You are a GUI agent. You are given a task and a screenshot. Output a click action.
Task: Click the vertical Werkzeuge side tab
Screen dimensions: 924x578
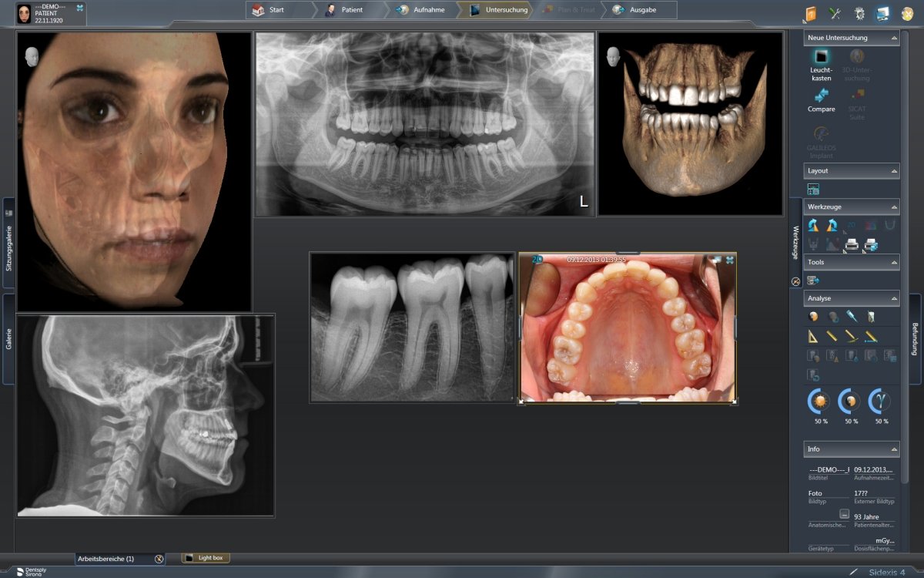(795, 244)
